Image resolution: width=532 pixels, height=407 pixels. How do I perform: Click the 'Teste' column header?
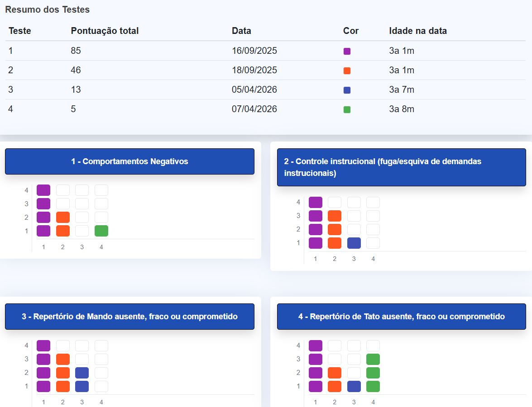point(19,31)
